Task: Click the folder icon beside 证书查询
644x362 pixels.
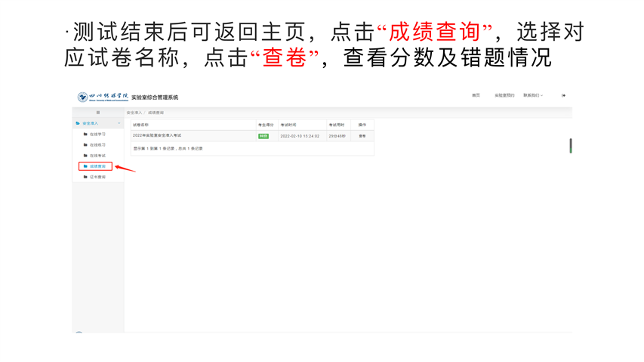Action: (x=85, y=177)
